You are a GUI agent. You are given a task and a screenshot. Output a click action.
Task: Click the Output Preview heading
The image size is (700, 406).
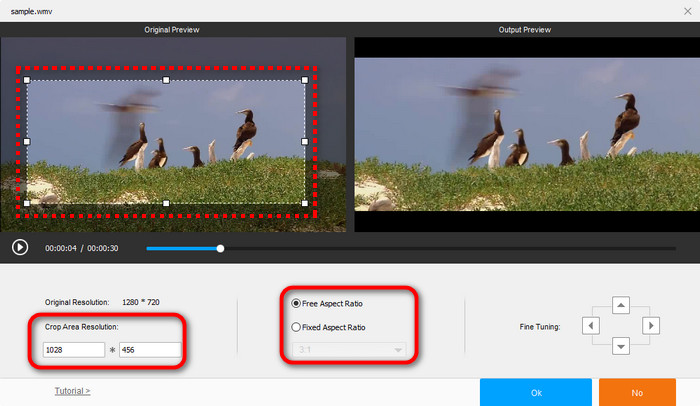click(x=525, y=29)
